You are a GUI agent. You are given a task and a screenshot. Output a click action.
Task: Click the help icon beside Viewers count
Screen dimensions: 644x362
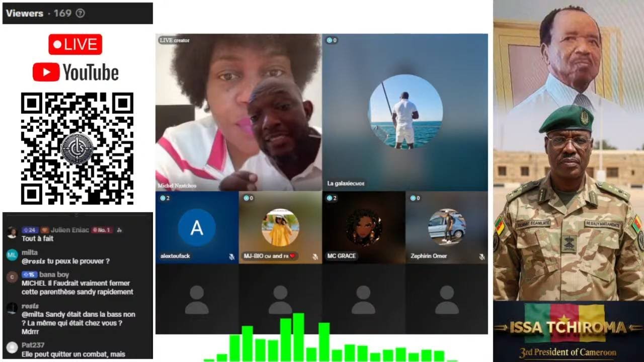[x=80, y=14]
